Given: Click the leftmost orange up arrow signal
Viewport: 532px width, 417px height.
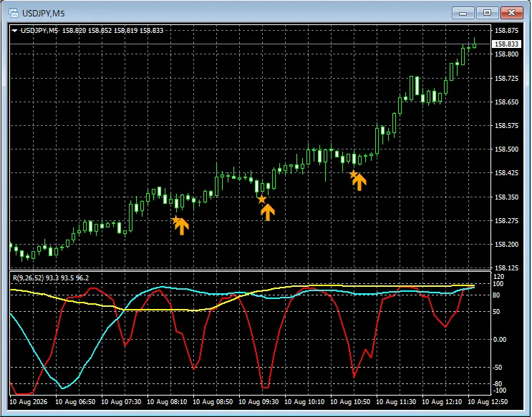Looking at the screenshot, I should 182,227.
